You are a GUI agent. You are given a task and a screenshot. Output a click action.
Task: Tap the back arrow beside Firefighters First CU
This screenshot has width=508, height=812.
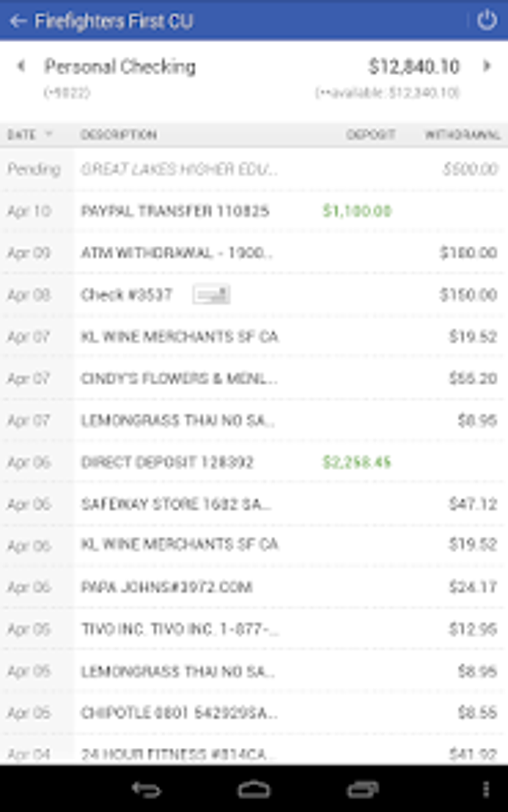[18, 21]
